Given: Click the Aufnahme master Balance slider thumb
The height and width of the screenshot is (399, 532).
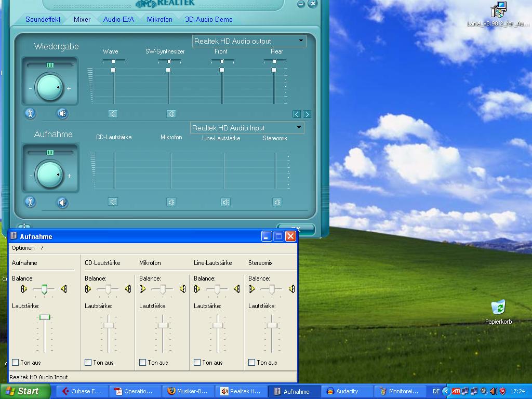Looking at the screenshot, I should pyautogui.click(x=44, y=289).
